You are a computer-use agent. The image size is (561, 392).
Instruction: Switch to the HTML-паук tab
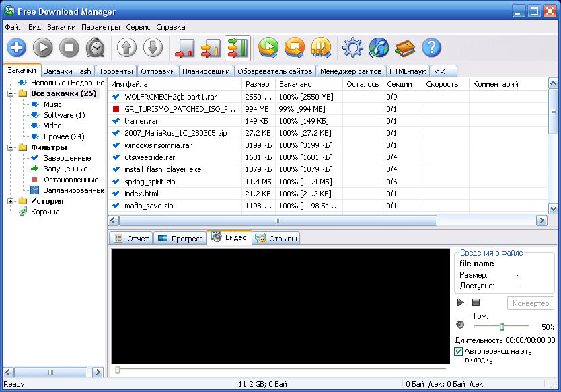(x=408, y=71)
